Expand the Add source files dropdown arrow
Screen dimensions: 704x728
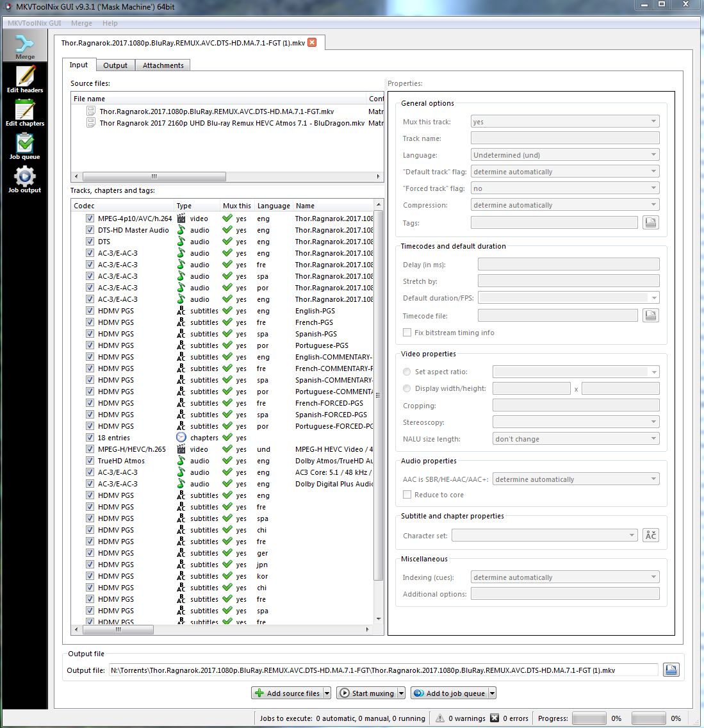coord(327,693)
